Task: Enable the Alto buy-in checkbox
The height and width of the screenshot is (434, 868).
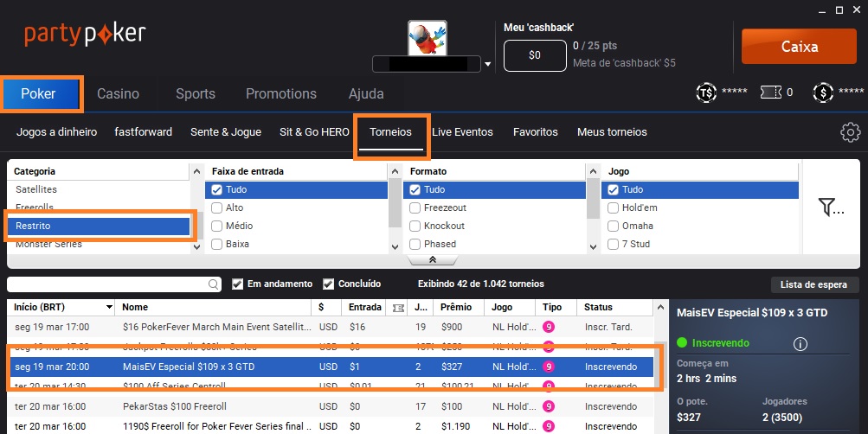Action: pos(217,207)
